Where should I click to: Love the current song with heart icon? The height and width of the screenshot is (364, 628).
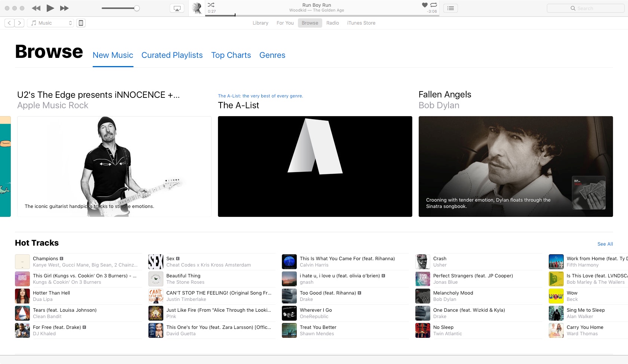click(425, 5)
